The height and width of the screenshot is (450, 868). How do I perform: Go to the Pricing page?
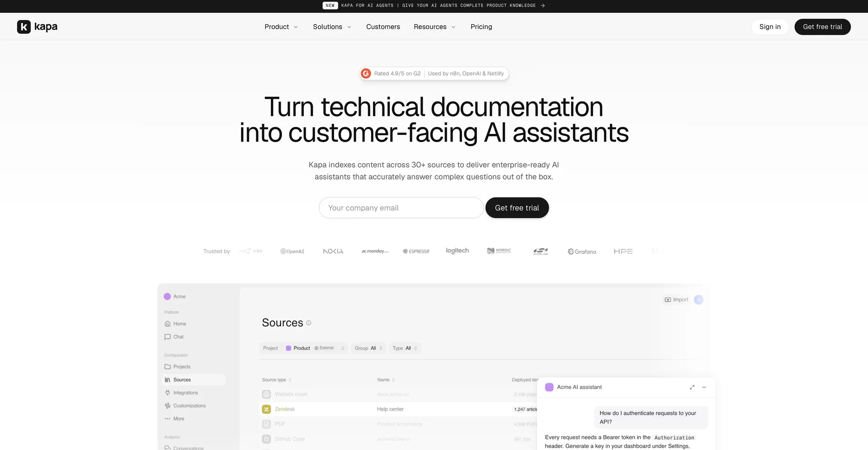[481, 27]
